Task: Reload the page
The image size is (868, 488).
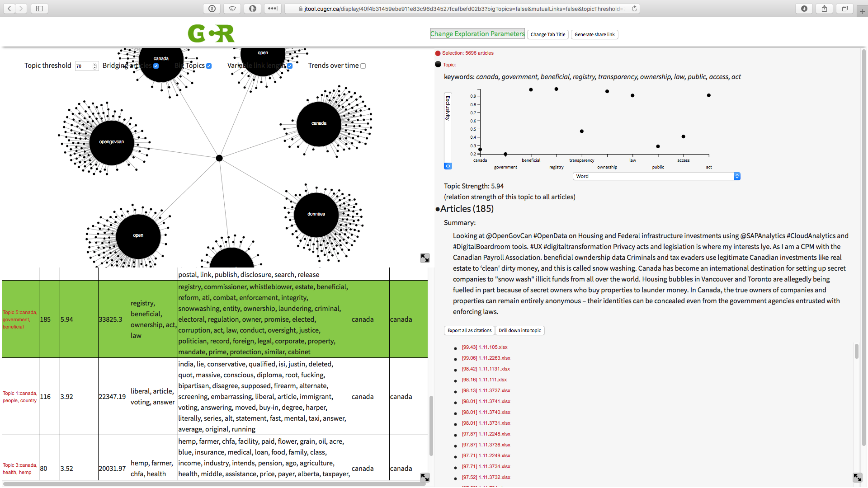Action: click(634, 9)
